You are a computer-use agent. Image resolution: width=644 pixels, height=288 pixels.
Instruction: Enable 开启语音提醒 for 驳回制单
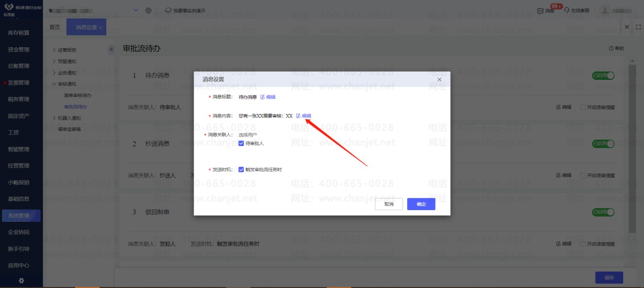583,244
